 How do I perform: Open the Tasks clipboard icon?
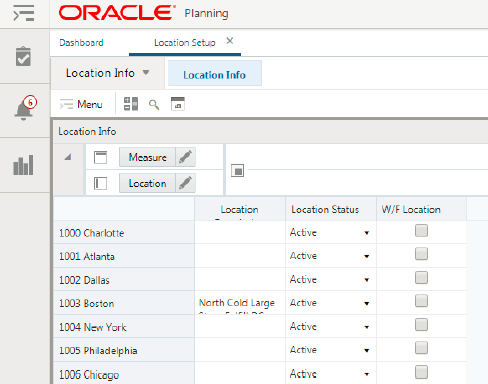(23, 56)
